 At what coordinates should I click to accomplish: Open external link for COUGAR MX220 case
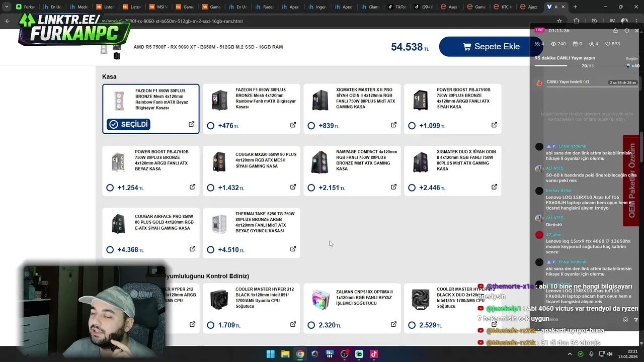coord(293,187)
